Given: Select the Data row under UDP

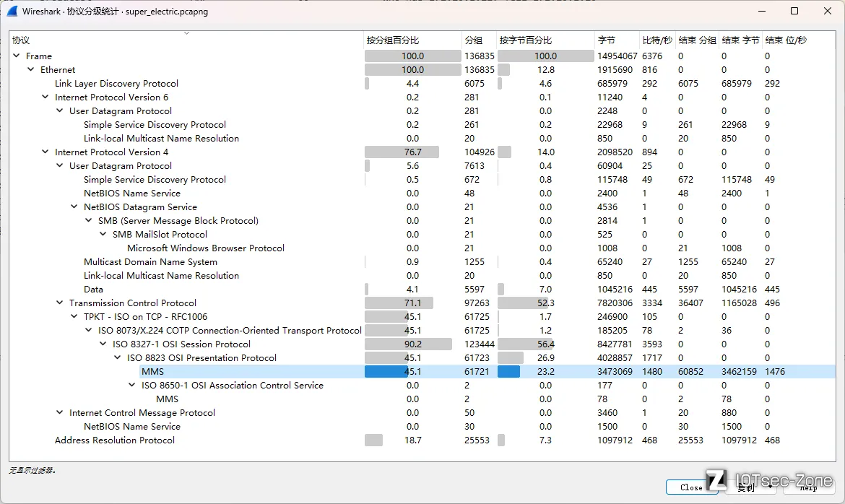Looking at the screenshot, I should [422, 290].
